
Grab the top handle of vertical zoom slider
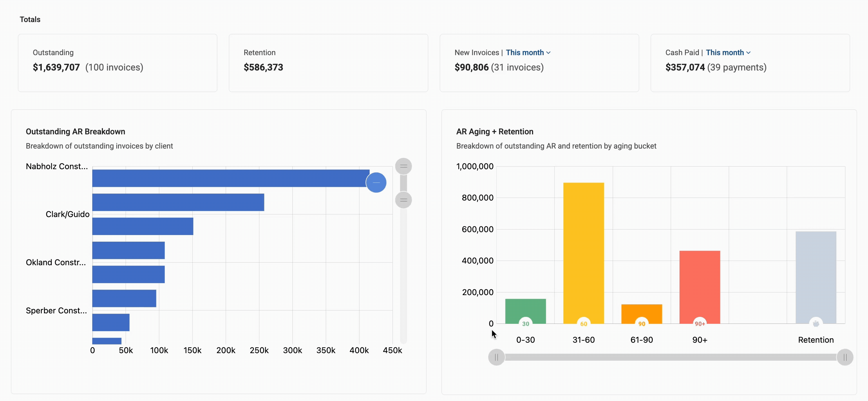click(x=403, y=167)
